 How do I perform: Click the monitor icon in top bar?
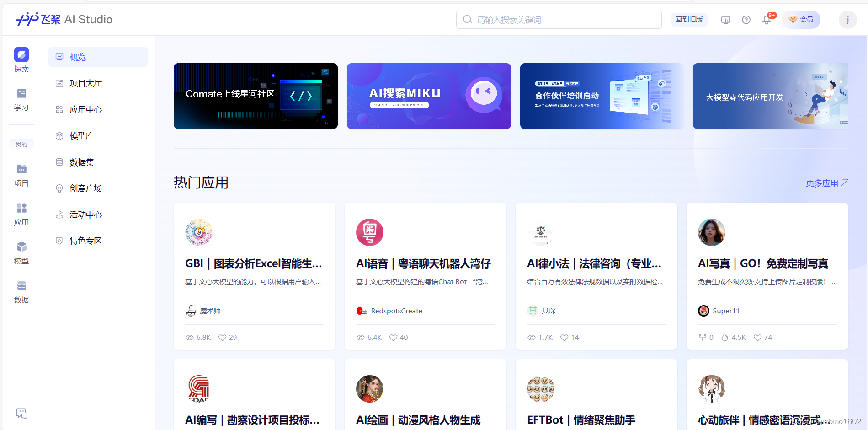[725, 20]
